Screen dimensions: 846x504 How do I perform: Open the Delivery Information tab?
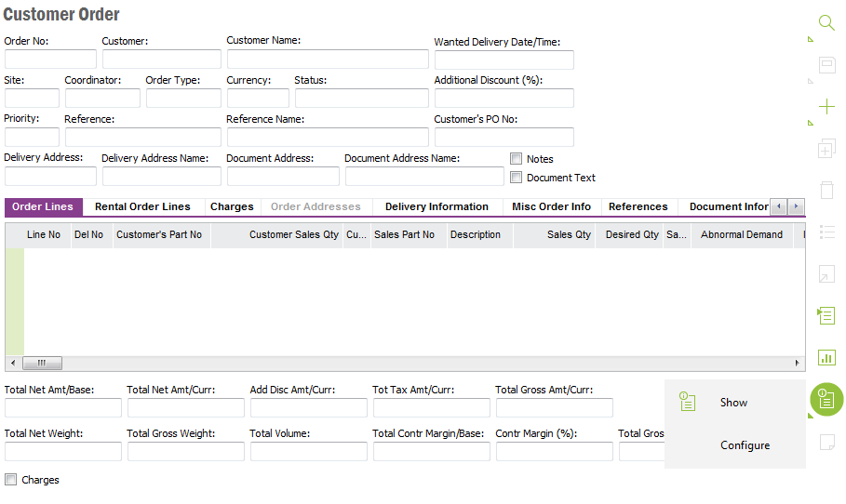[436, 207]
